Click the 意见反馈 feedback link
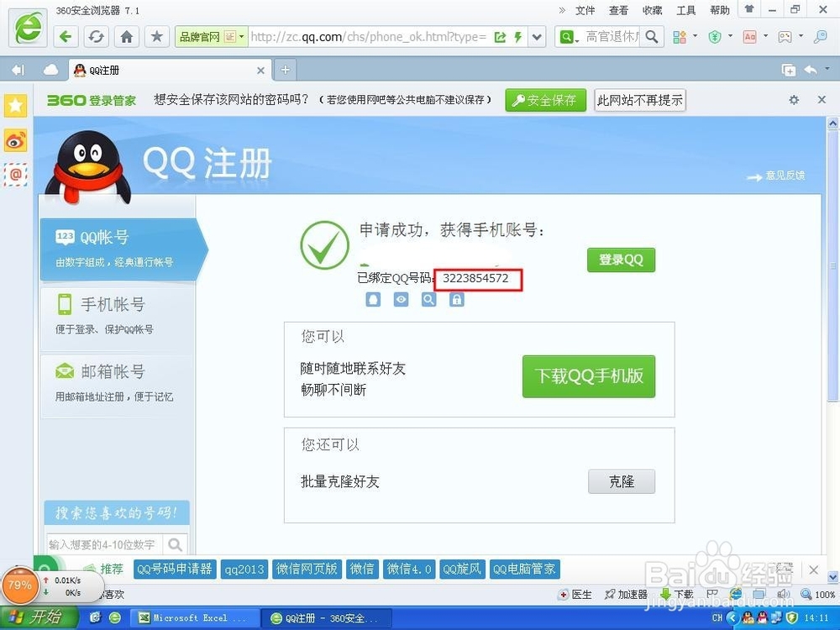 785,176
